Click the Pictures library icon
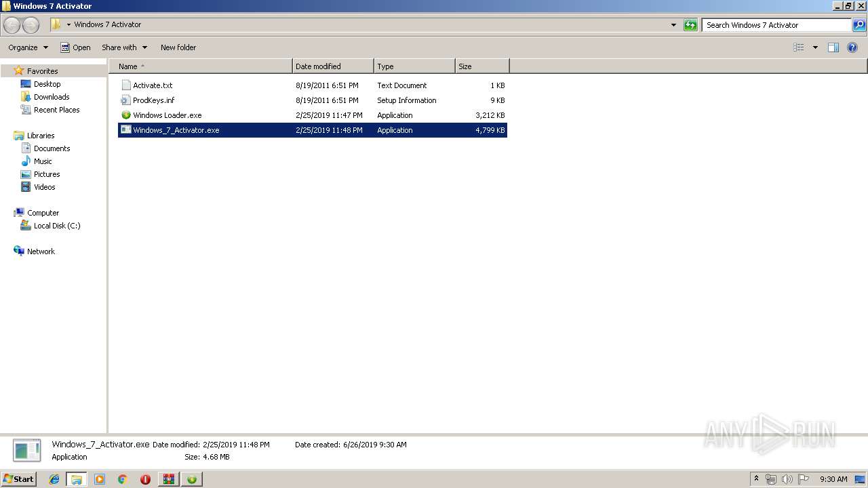 (26, 174)
